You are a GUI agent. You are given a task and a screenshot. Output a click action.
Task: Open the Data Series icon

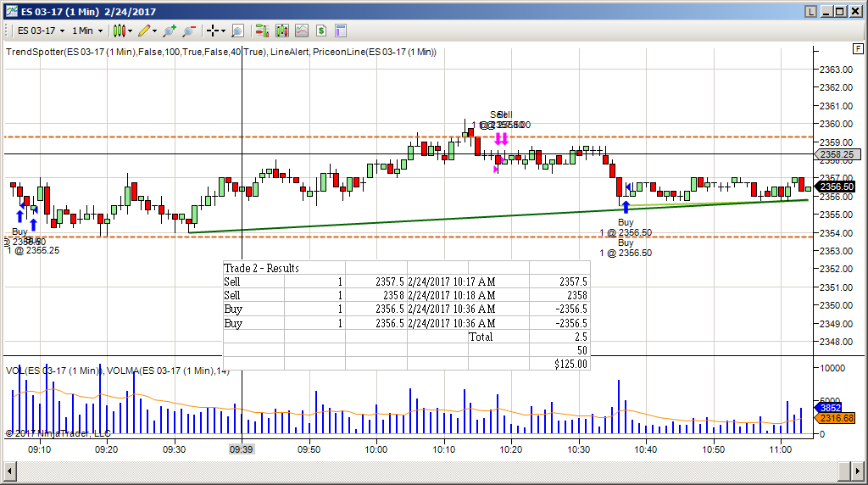pyautogui.click(x=281, y=31)
